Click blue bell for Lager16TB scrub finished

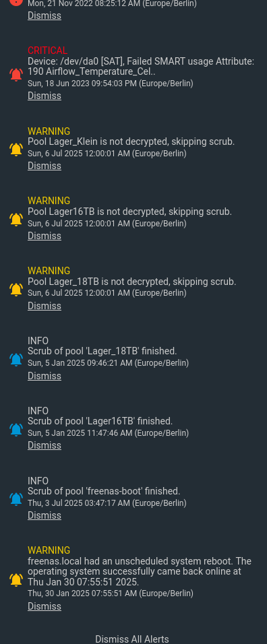click(16, 429)
